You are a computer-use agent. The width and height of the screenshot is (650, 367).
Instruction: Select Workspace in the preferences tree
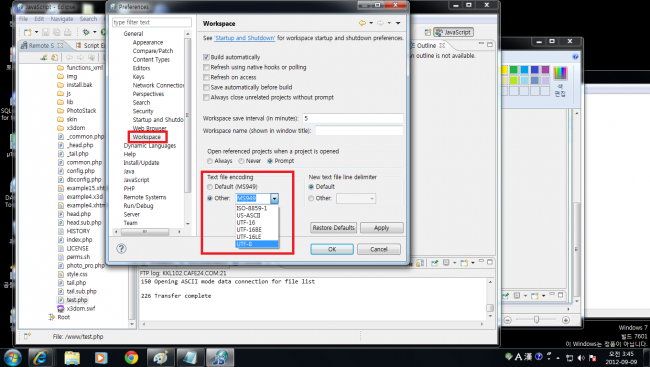[x=147, y=137]
